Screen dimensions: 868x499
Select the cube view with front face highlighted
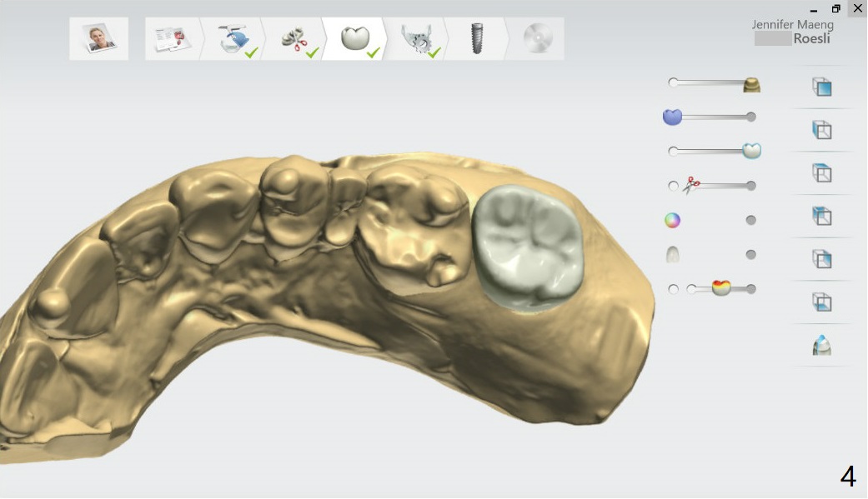coord(821,87)
